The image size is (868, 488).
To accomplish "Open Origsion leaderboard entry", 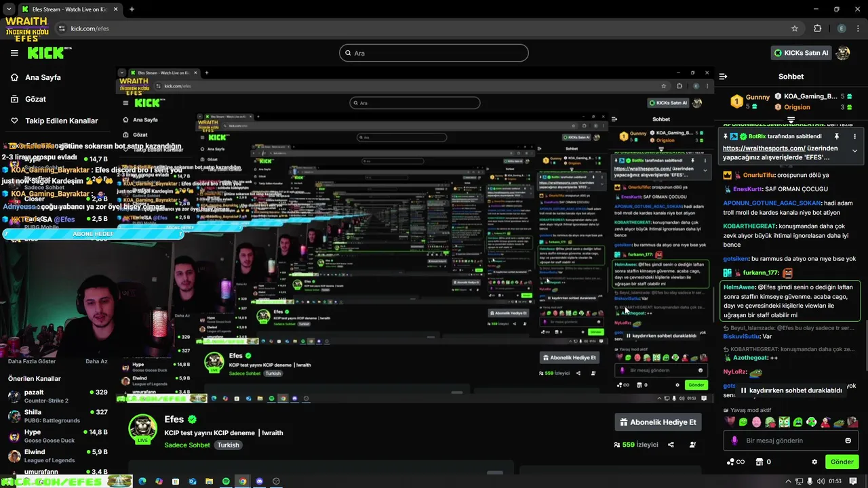I will click(813, 107).
